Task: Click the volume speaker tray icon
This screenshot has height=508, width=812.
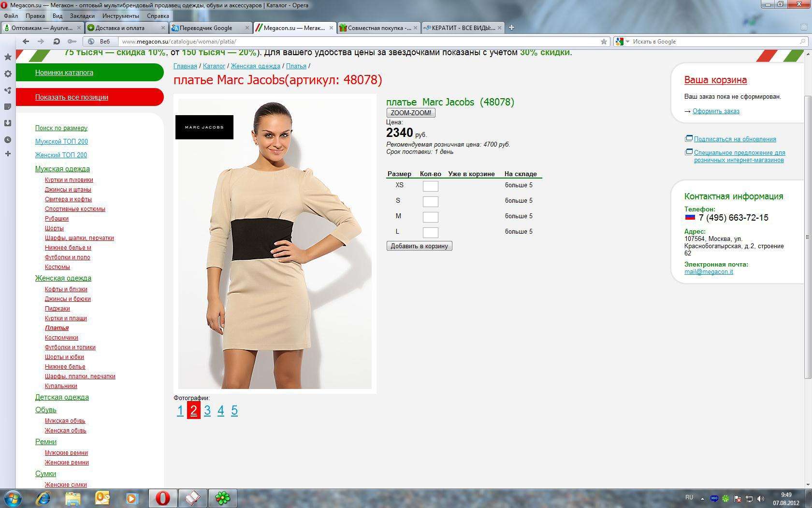Action: pyautogui.click(x=761, y=499)
